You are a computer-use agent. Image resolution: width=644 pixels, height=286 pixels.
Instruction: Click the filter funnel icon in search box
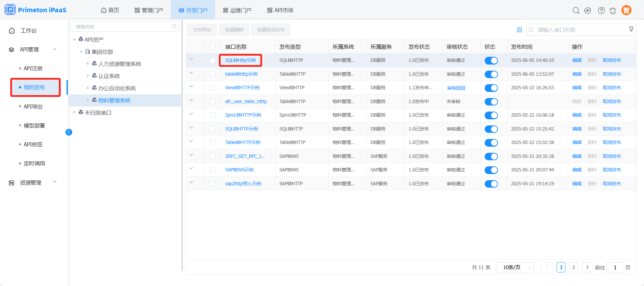(x=631, y=29)
